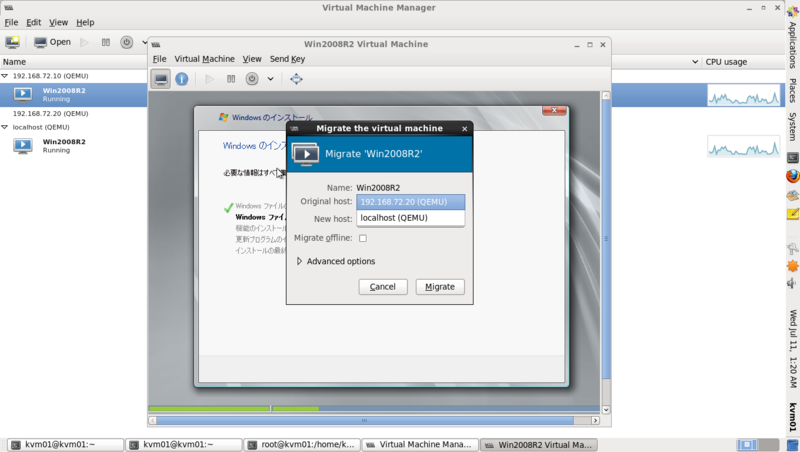Click the keys authentication icon in side panel
Screen dimensions: 800x452
pyautogui.click(x=792, y=248)
